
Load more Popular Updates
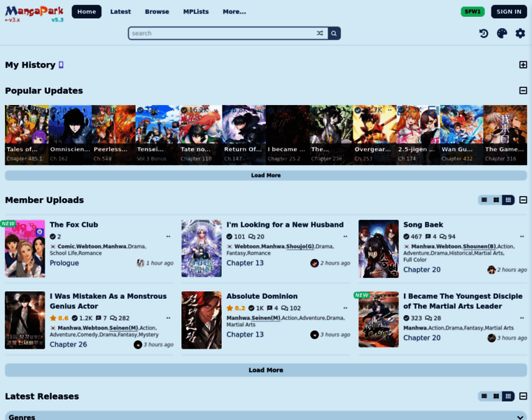coord(266,176)
